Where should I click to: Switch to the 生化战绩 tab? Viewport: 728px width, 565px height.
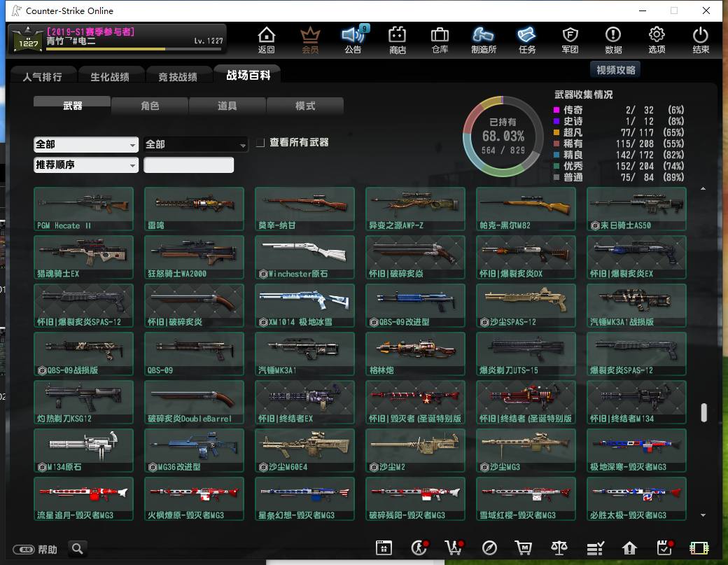[x=110, y=76]
